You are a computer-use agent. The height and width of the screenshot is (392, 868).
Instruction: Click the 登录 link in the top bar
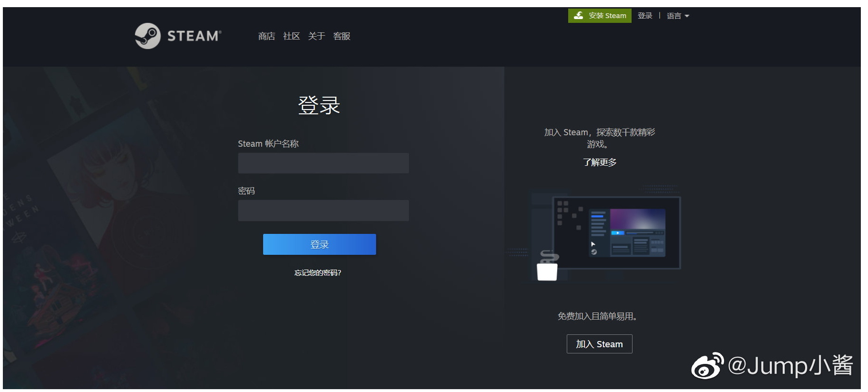645,16
